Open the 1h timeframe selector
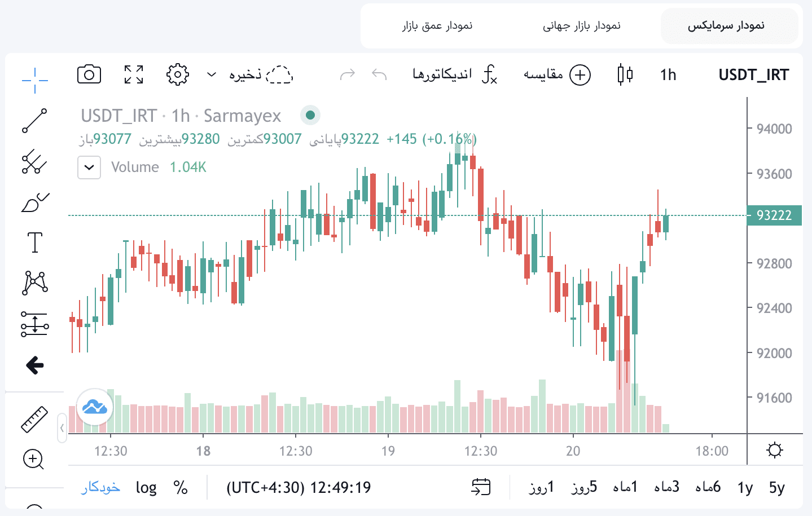This screenshot has height=516, width=812. click(x=668, y=74)
